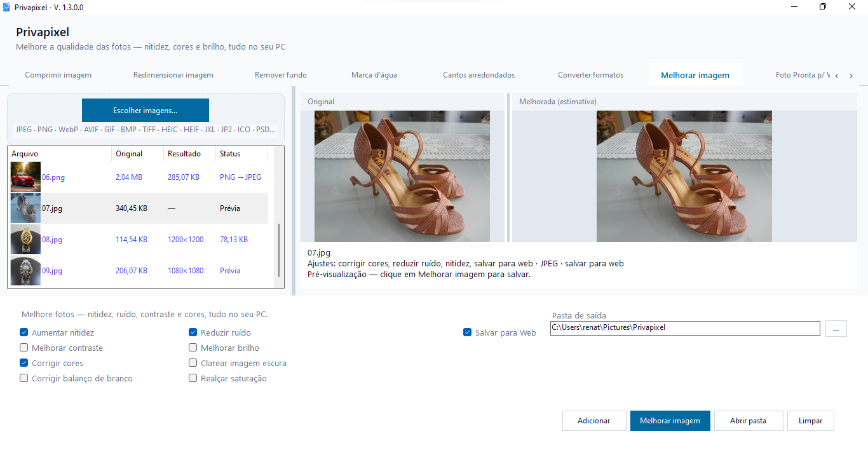This screenshot has height=457, width=868.
Task: Click the 1200×1200 result cell
Action: [x=186, y=240]
